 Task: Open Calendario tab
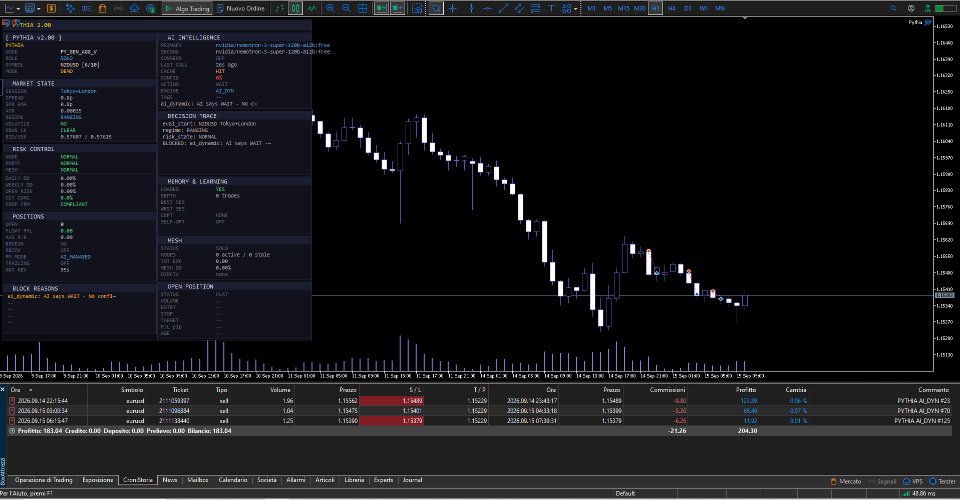[233, 480]
